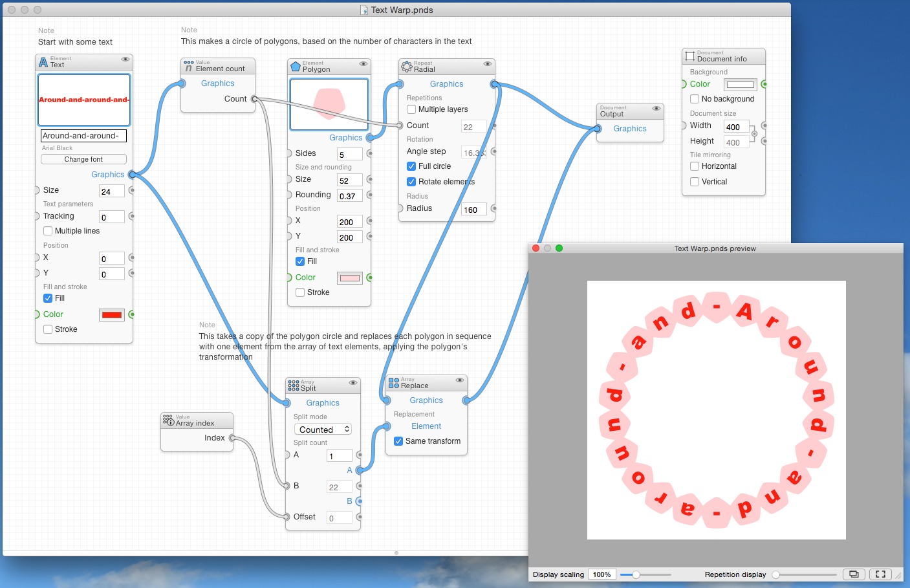Click the Text element node icon
910x588 pixels.
[x=43, y=62]
